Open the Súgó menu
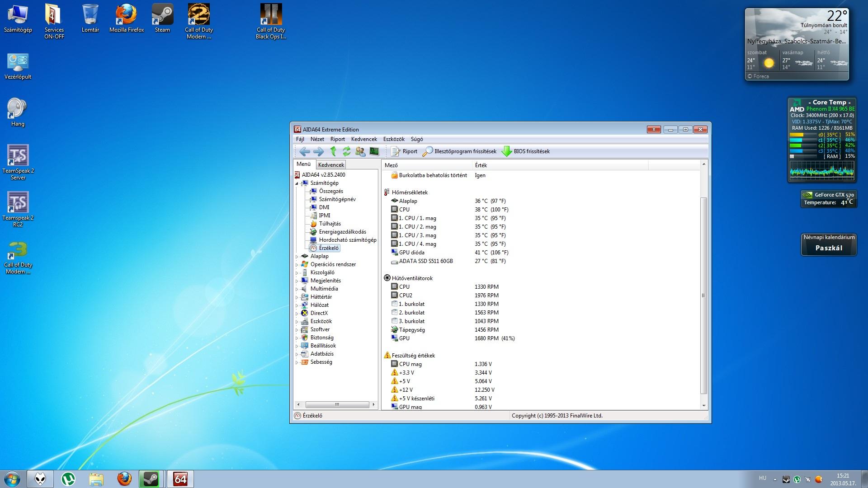868x488 pixels. click(417, 139)
